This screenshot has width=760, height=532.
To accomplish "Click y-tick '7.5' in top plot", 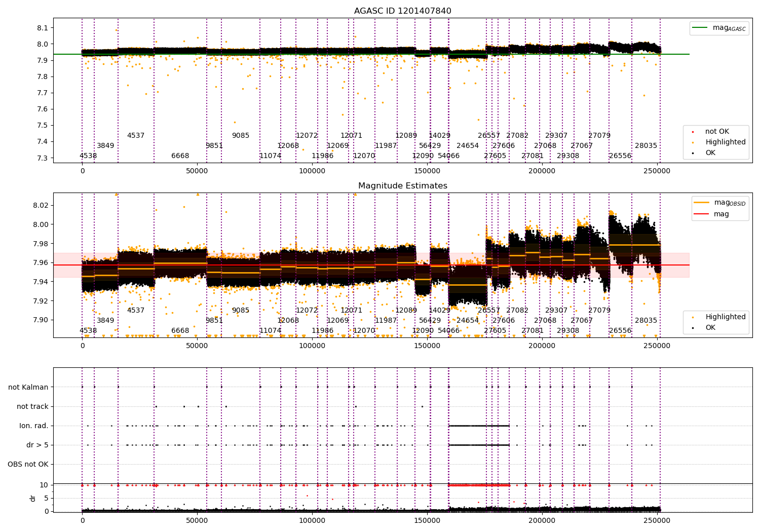I will click(x=43, y=126).
